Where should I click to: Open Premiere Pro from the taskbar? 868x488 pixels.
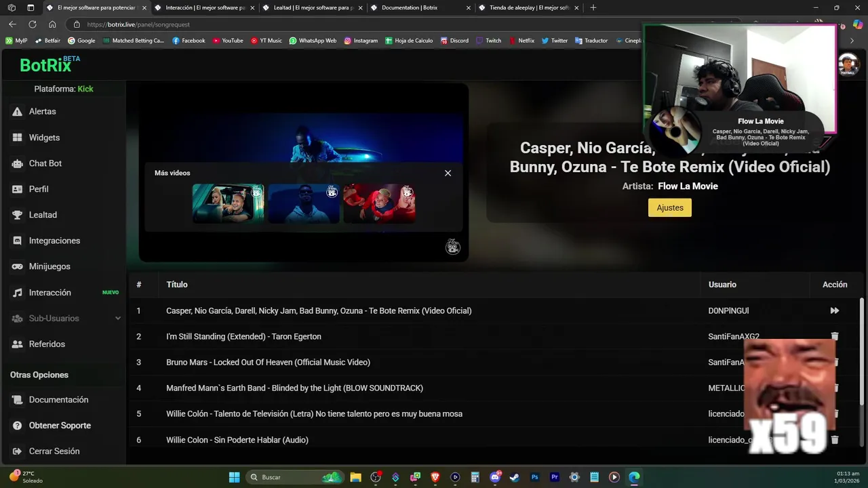tap(555, 477)
